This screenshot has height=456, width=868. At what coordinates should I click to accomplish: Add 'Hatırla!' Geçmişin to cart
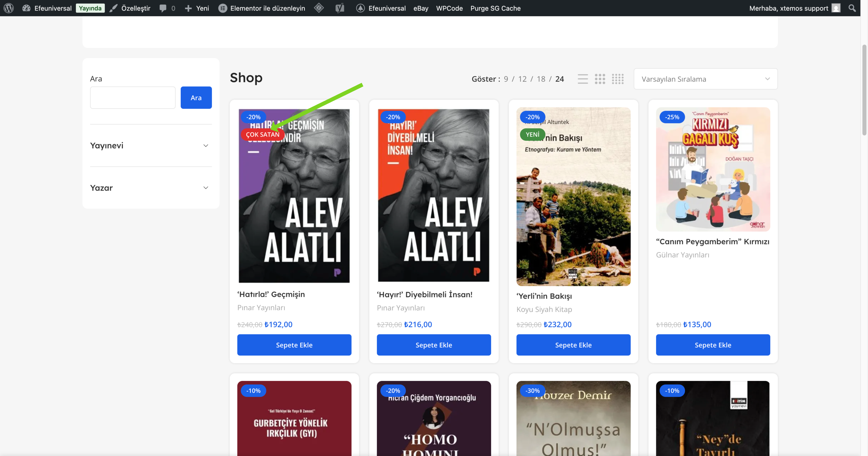[294, 345]
